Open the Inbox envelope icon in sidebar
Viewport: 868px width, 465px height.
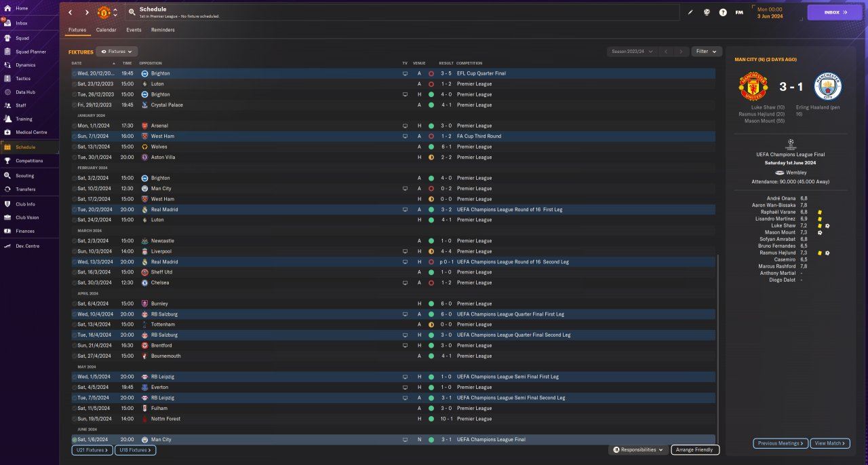(x=7, y=22)
